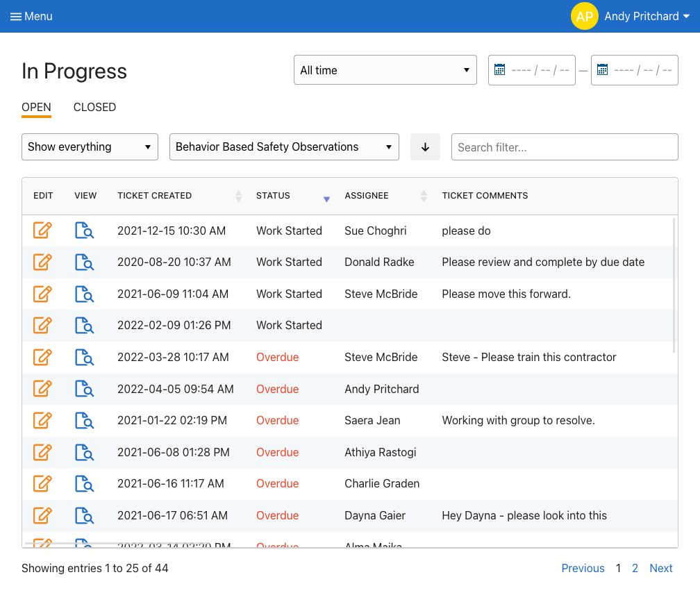Viewport: 700px width, 593px height.
Task: Click assignee Charlie Graden
Action: 382,483
